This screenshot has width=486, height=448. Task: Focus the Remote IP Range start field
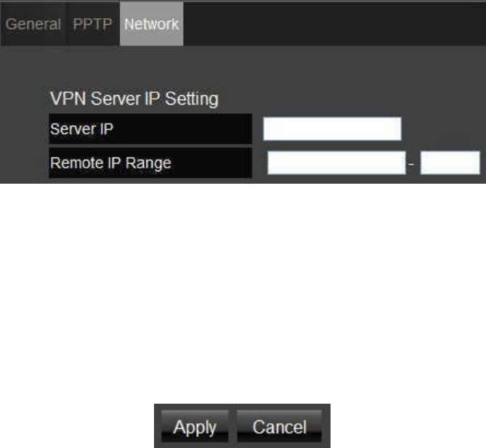click(x=336, y=163)
